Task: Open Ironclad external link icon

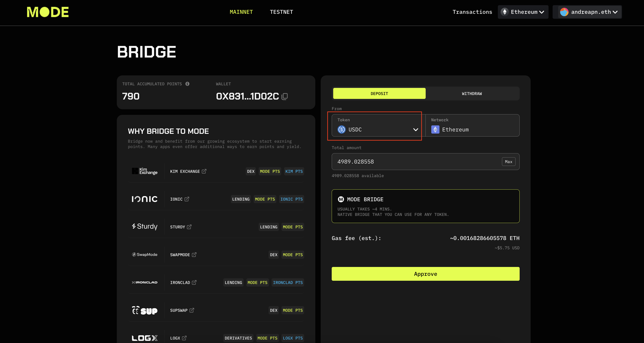Action: coord(194,282)
